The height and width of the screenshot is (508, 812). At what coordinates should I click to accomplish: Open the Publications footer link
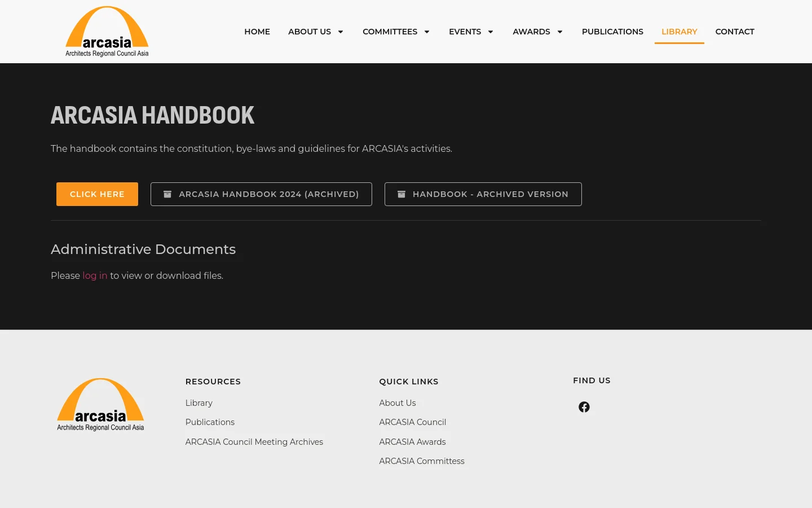point(210,422)
